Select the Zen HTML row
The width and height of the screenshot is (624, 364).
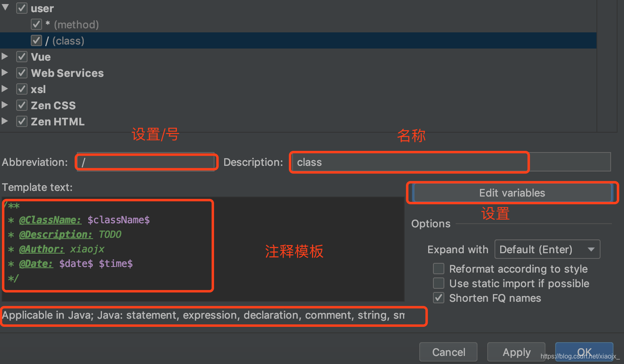coord(298,121)
